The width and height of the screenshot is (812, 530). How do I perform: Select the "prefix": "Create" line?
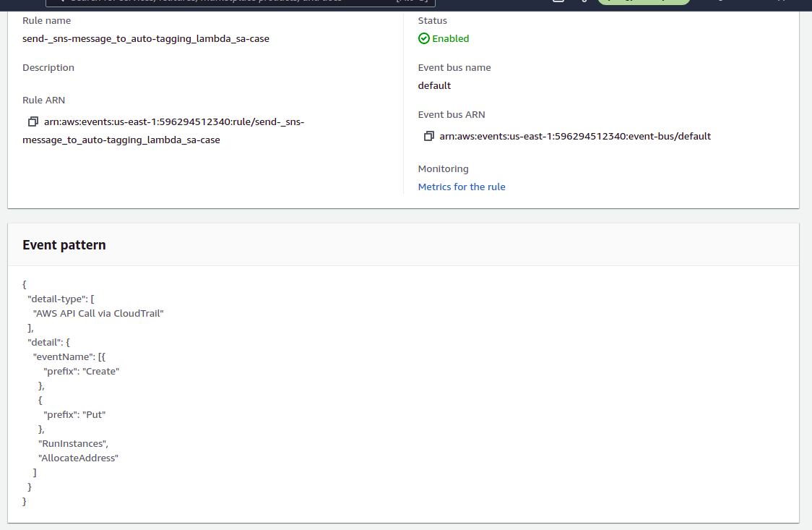82,372
